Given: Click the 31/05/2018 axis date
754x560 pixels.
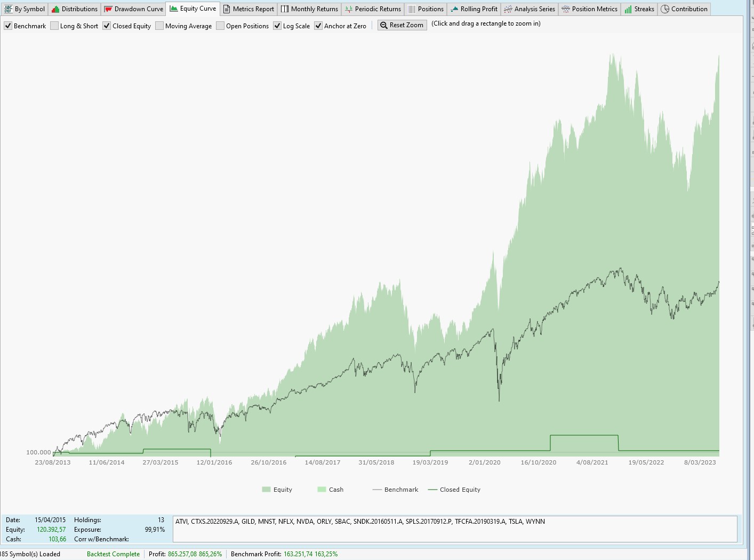Looking at the screenshot, I should click(376, 462).
